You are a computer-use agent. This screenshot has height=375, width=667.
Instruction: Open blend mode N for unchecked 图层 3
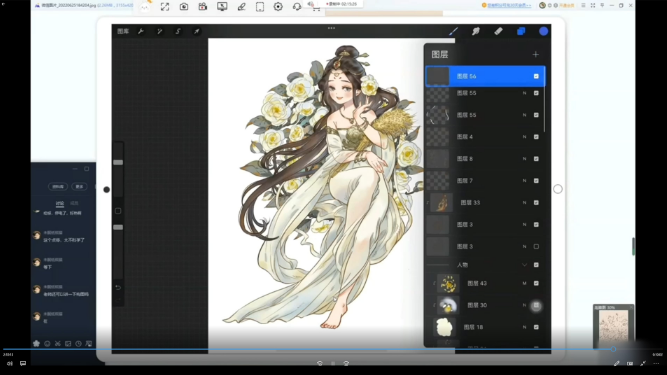coord(524,247)
